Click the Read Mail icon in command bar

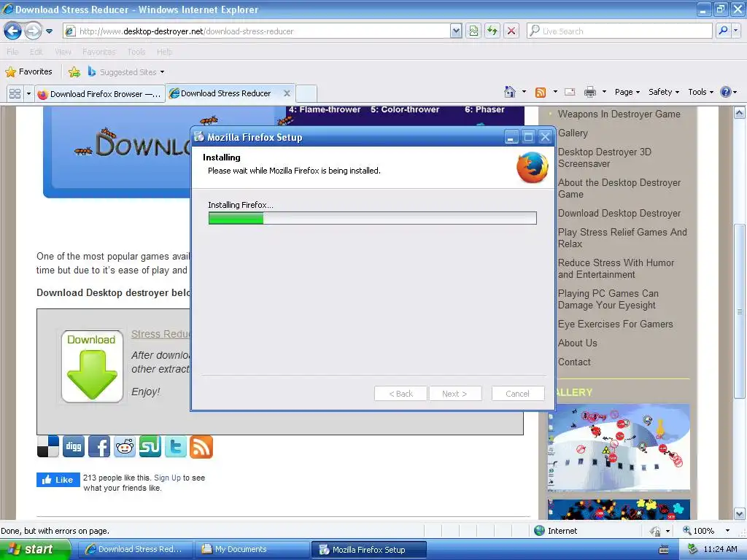(570, 92)
